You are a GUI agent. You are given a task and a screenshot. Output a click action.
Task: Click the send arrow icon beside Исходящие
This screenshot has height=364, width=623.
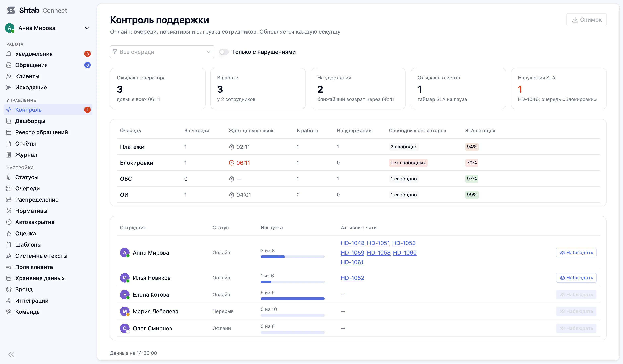coord(9,87)
